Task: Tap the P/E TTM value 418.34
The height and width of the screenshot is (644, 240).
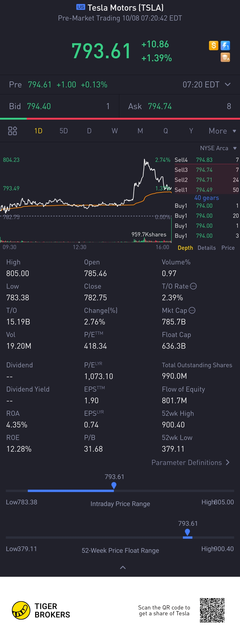Action: point(95,346)
